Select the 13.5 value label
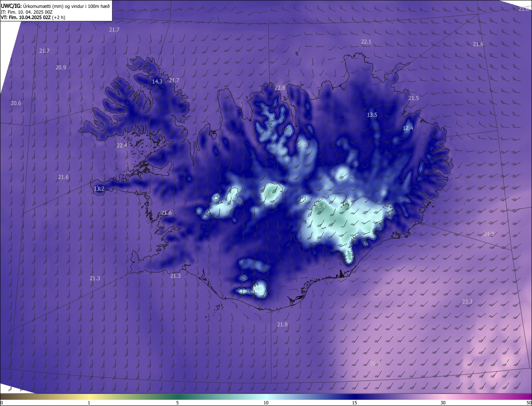 pos(372,115)
